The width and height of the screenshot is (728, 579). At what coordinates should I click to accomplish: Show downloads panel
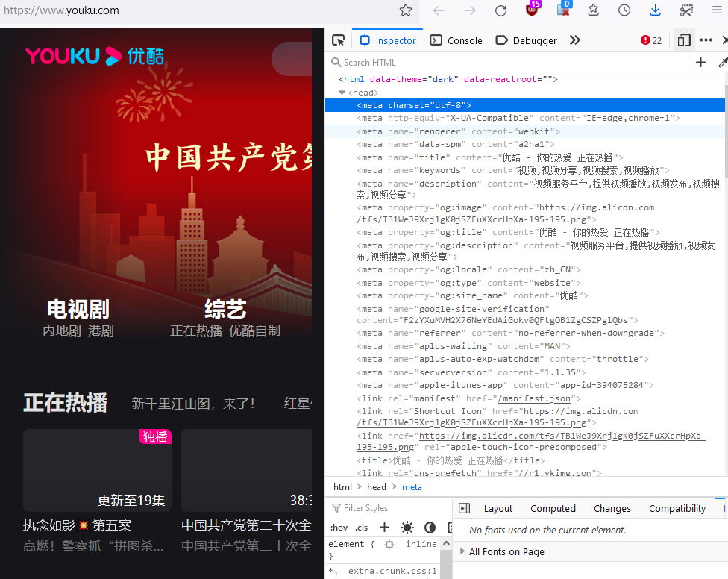[655, 10]
